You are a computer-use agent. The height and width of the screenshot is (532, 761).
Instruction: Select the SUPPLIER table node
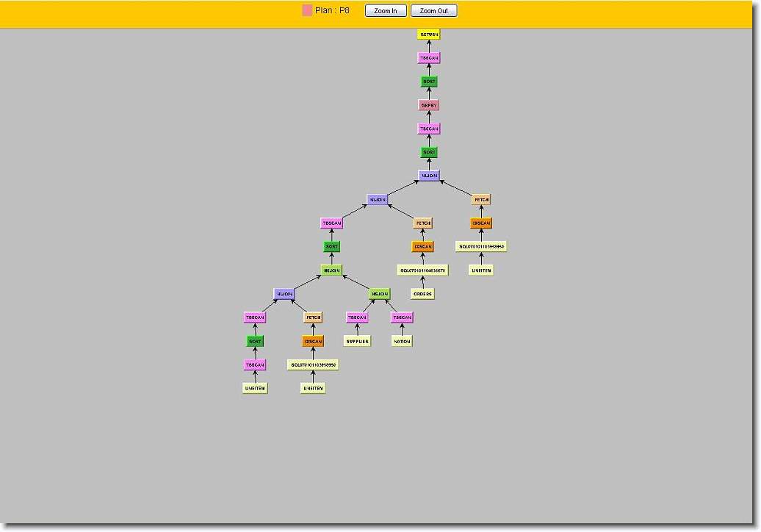tap(358, 341)
